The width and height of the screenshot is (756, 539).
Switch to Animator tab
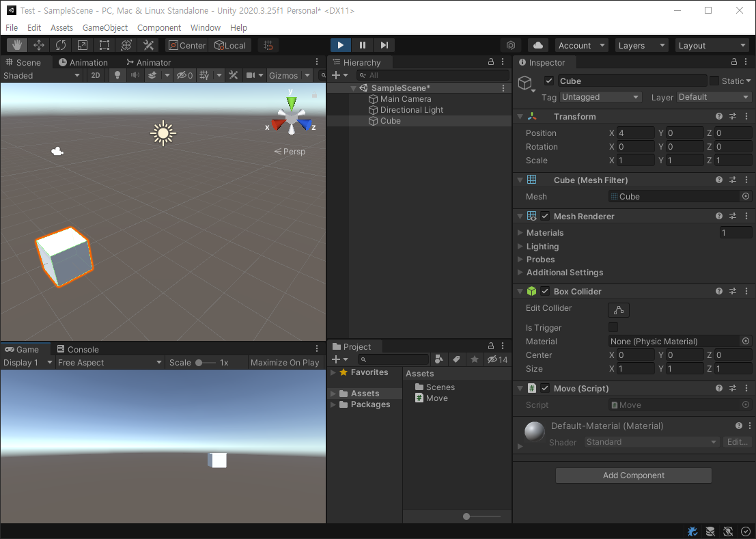(x=148, y=62)
